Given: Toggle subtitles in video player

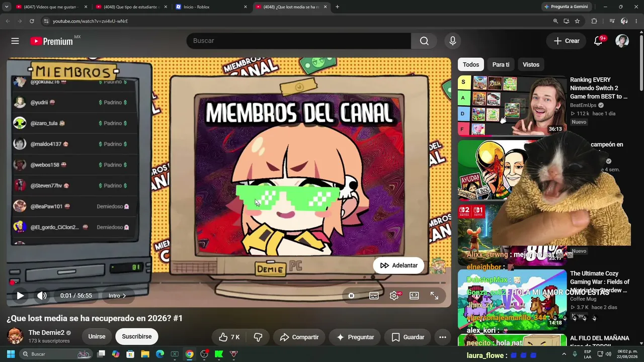Looking at the screenshot, I should 374,296.
